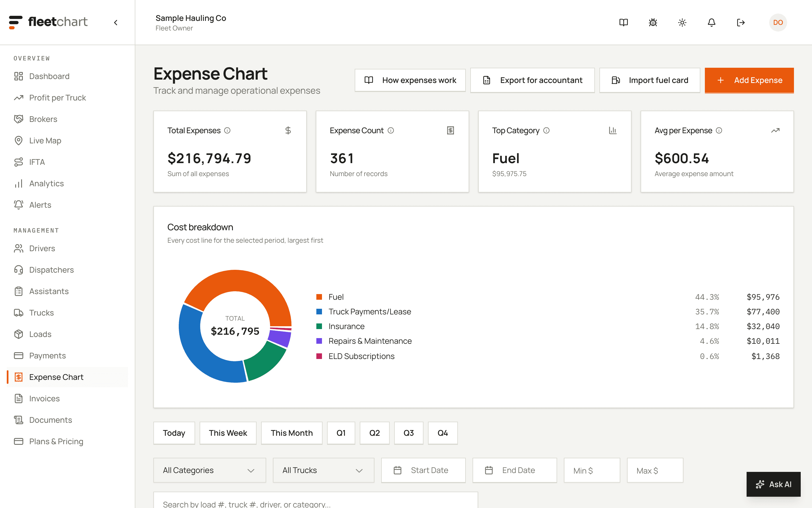The height and width of the screenshot is (508, 812).
Task: Select the Q1 quarter filter
Action: point(341,433)
